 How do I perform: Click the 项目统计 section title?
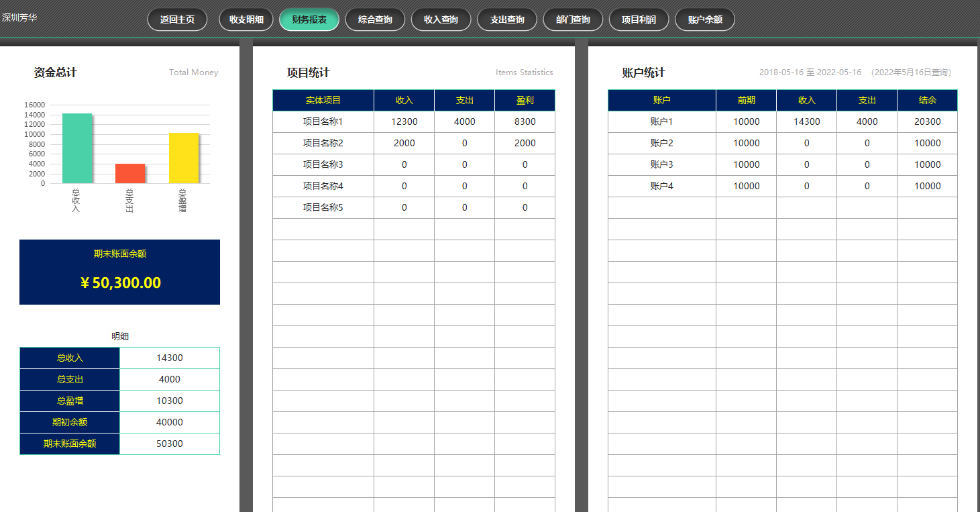pos(309,72)
